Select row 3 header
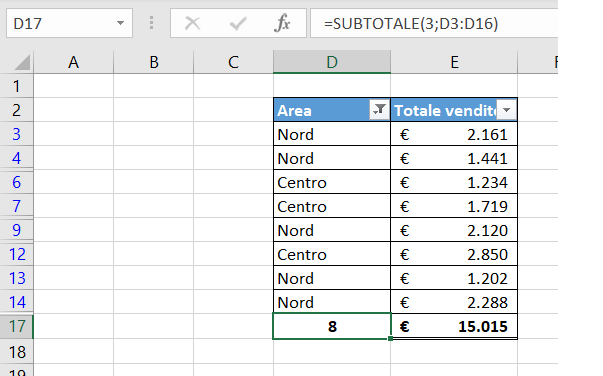Image resolution: width=603 pixels, height=376 pixels. click(17, 134)
